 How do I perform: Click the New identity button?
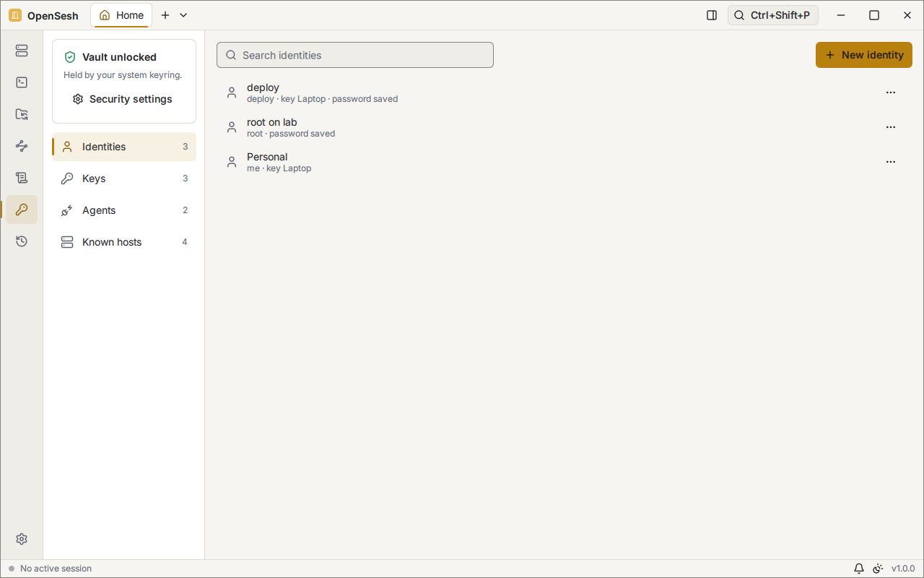[x=864, y=55]
